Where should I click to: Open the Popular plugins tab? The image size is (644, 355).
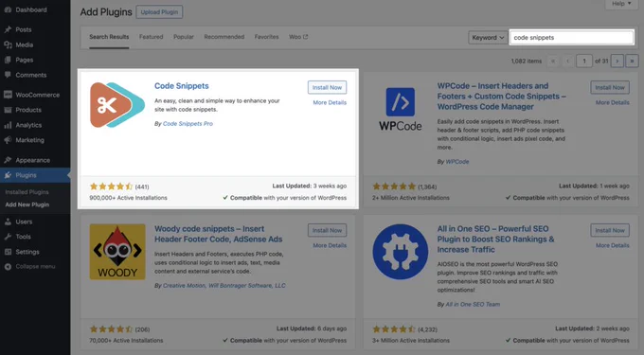(184, 37)
